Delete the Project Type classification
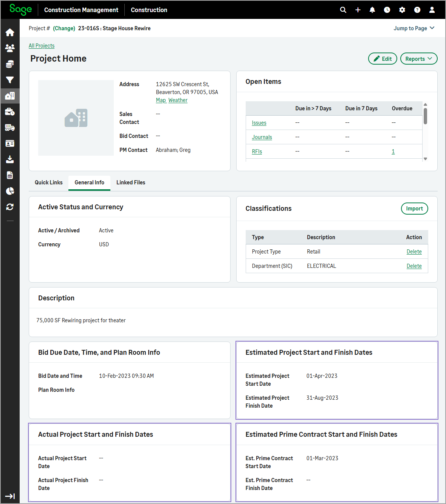The image size is (446, 504). [x=414, y=252]
